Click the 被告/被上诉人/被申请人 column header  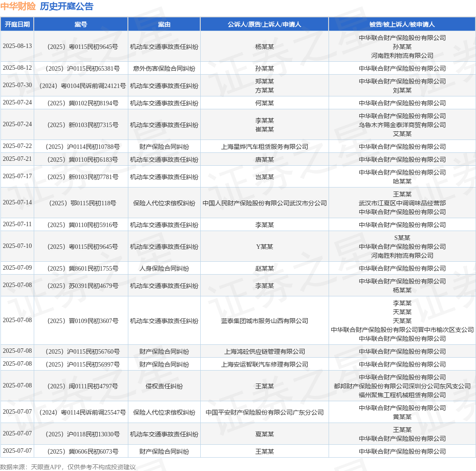click(402, 24)
